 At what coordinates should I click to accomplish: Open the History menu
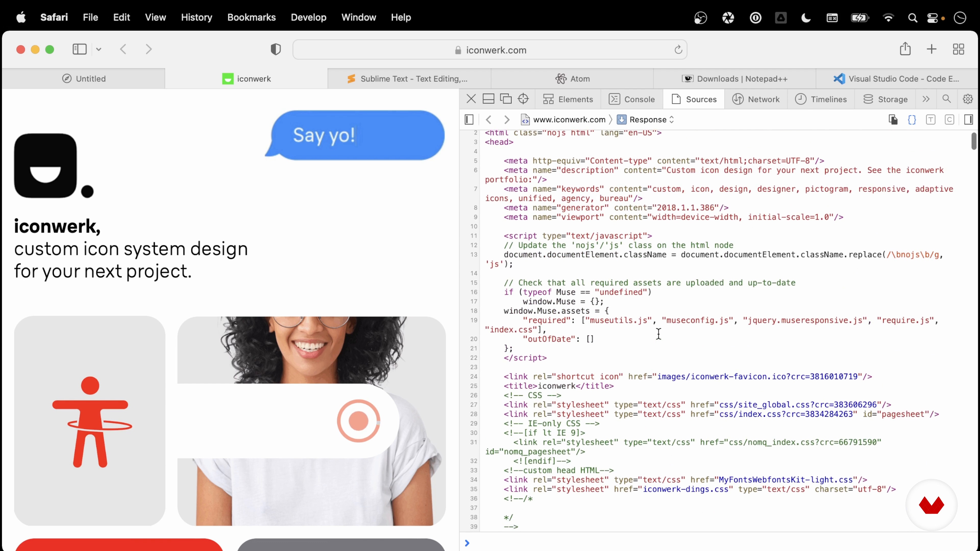[196, 17]
